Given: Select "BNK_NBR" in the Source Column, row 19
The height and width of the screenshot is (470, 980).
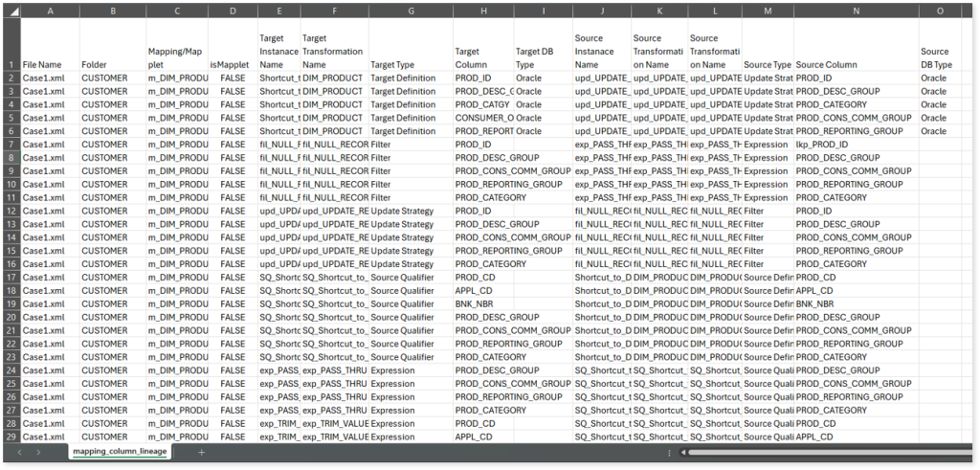Looking at the screenshot, I should coord(857,303).
